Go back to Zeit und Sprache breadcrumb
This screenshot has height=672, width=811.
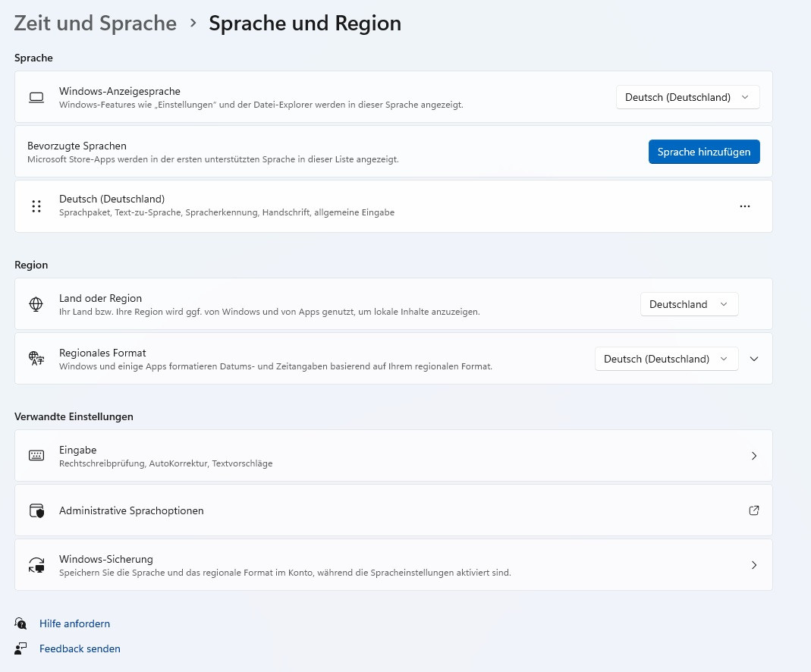(96, 24)
